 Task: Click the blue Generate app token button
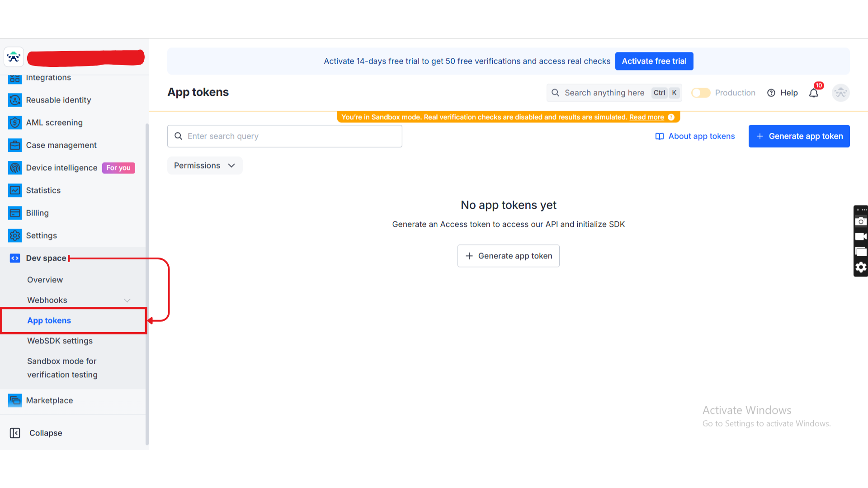pyautogui.click(x=799, y=136)
